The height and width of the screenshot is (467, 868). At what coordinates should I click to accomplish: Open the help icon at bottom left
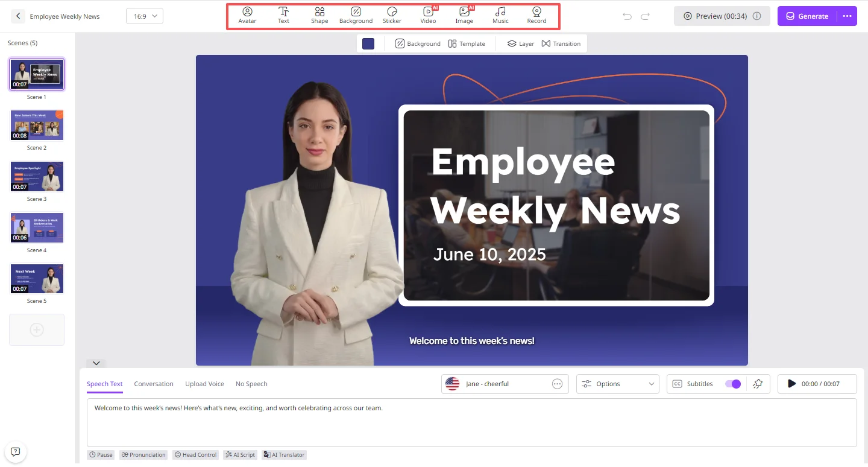(x=16, y=451)
